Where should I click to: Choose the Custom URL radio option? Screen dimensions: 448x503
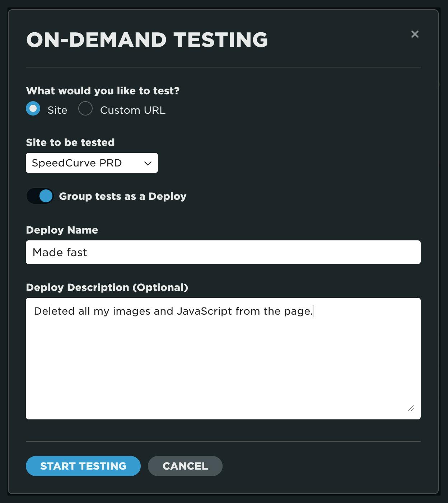[85, 109]
